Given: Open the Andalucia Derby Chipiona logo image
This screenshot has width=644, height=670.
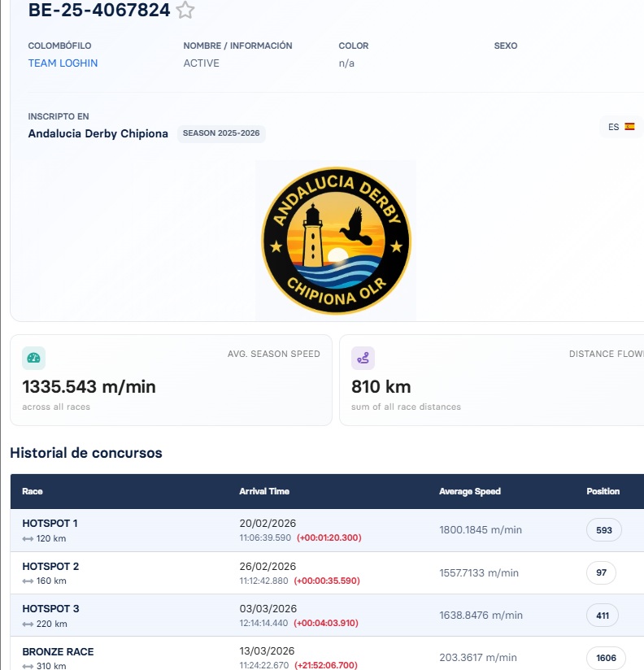Looking at the screenshot, I should pos(336,241).
